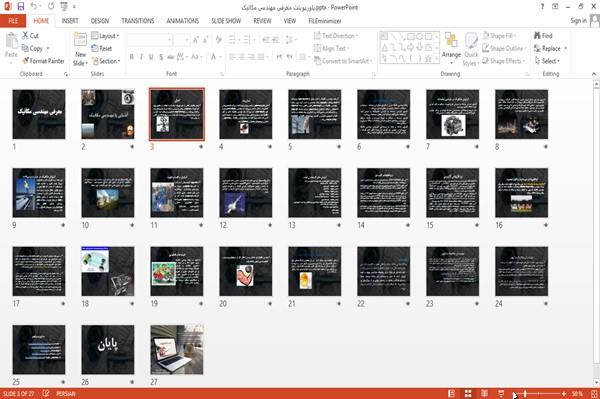
Task: Toggle Italic formatting
Action: coord(141,57)
